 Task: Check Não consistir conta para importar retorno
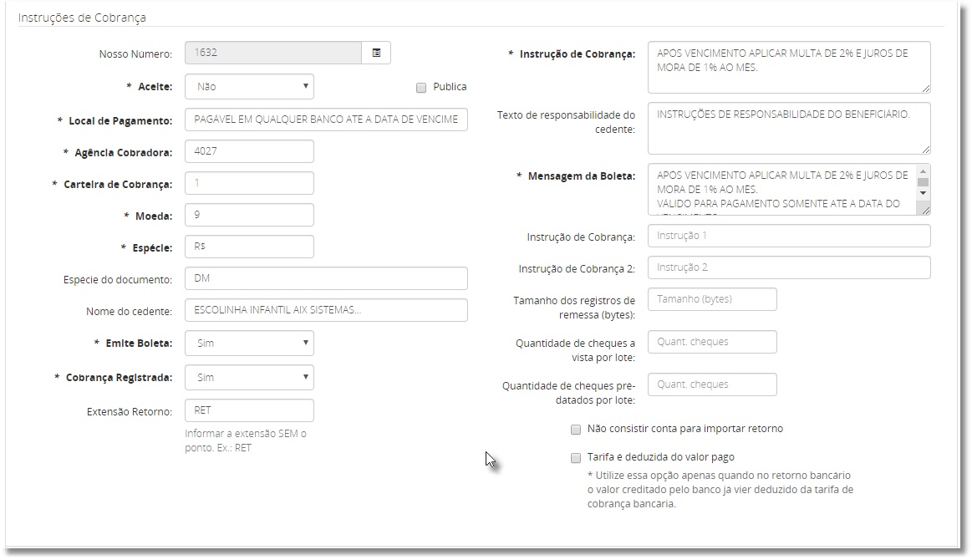pos(575,429)
